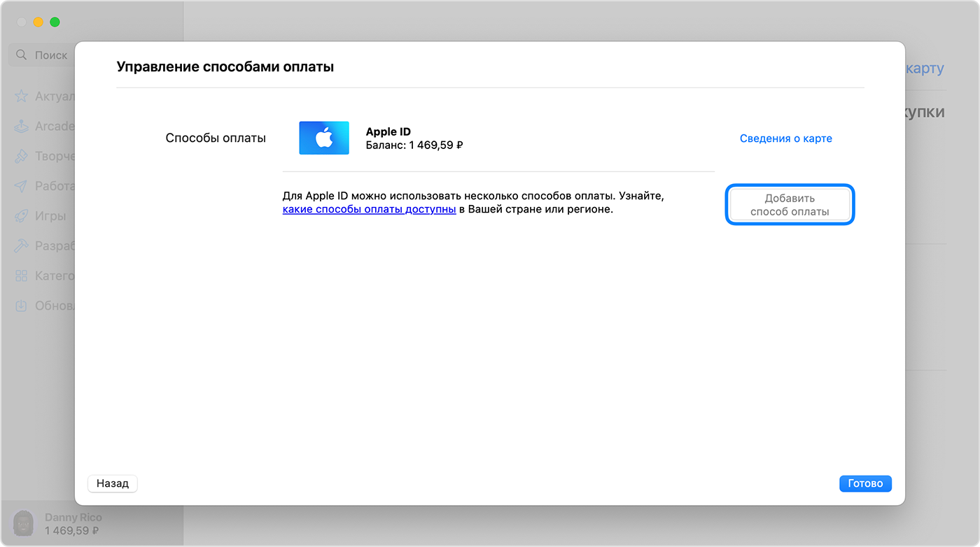The width and height of the screenshot is (980, 547).
Task: Click the Поиск search field
Action: (x=41, y=55)
